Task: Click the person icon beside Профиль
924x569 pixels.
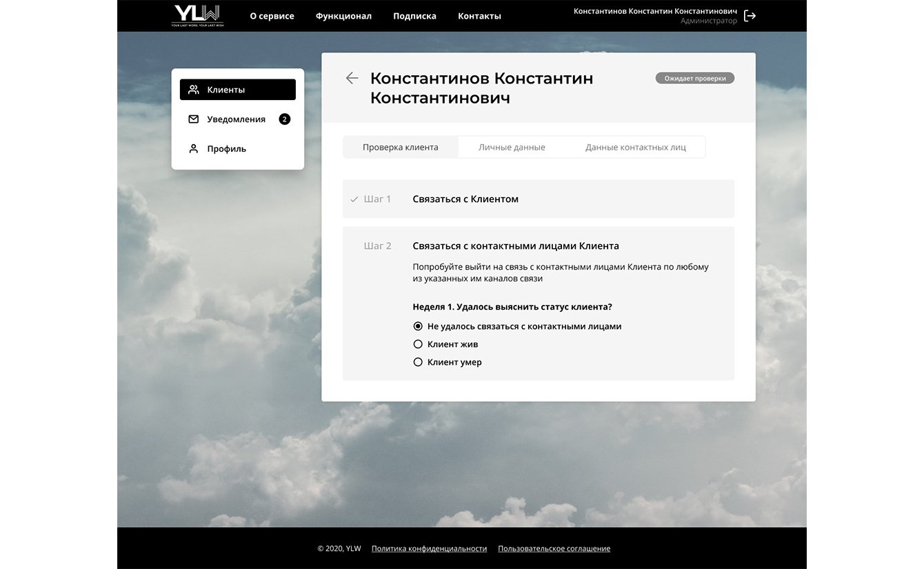Action: [x=194, y=148]
